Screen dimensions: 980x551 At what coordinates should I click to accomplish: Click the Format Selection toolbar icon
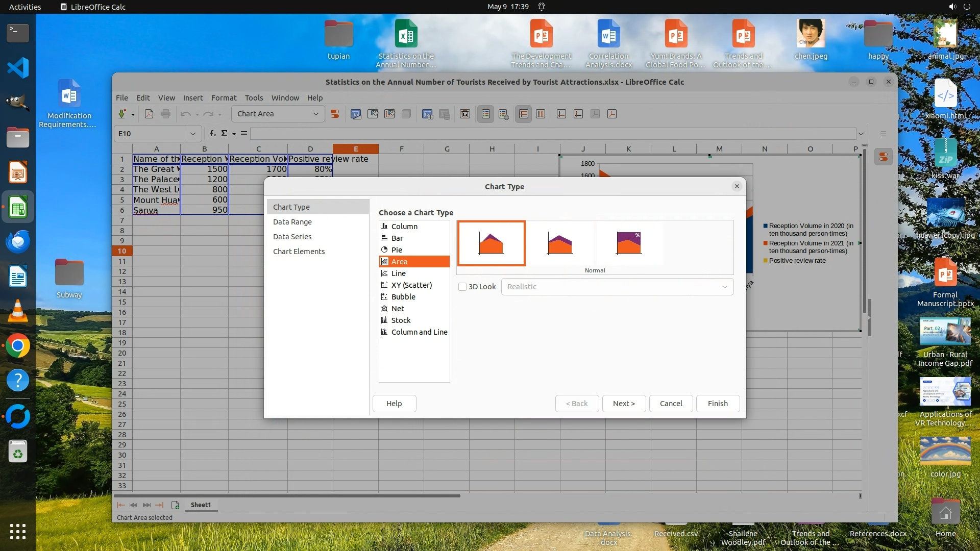pyautogui.click(x=335, y=114)
